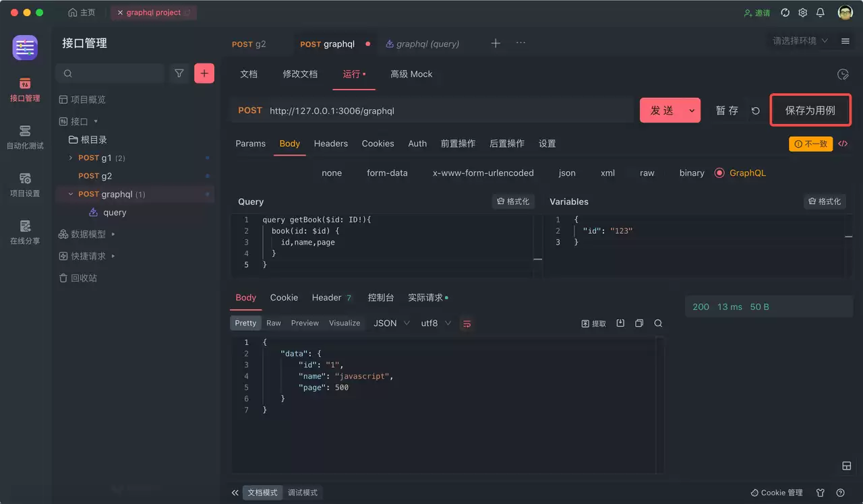Screen dimensions: 863x504
Task: Click the red plus add button
Action: [x=204, y=73]
